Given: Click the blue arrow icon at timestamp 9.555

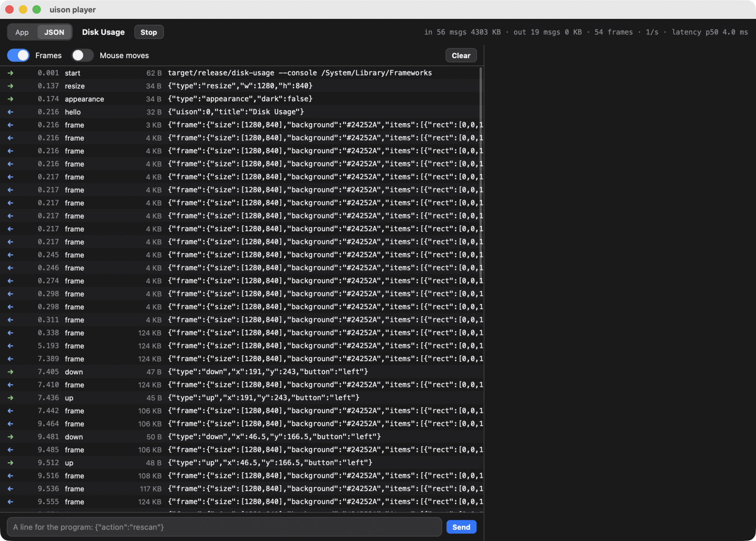Looking at the screenshot, I should (x=11, y=502).
